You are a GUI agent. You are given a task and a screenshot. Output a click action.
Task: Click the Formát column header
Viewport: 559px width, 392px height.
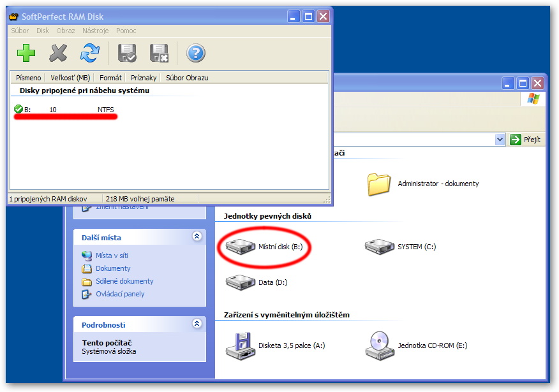click(110, 78)
